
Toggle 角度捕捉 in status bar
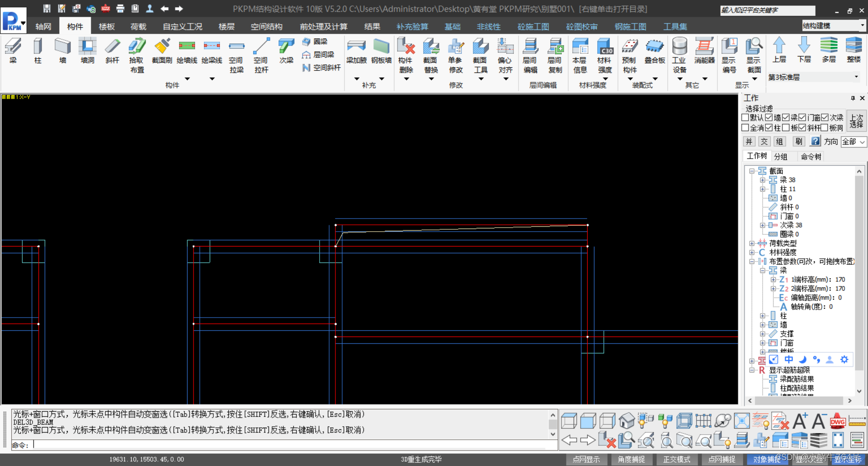[632, 459]
